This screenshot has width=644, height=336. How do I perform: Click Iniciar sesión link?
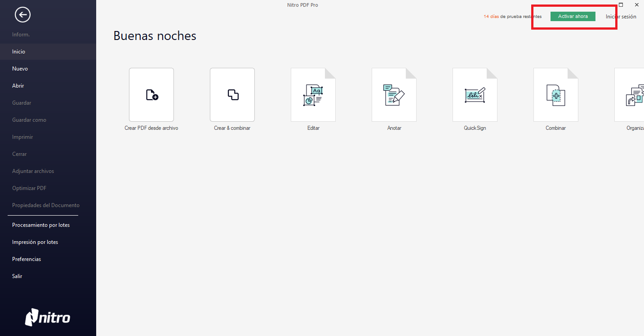click(621, 17)
